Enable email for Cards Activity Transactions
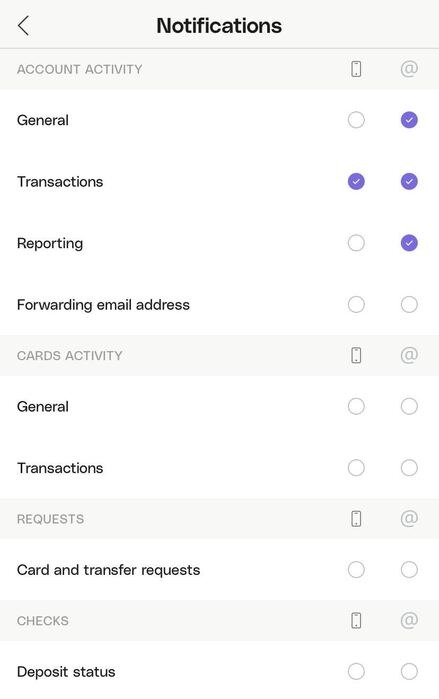 click(409, 468)
